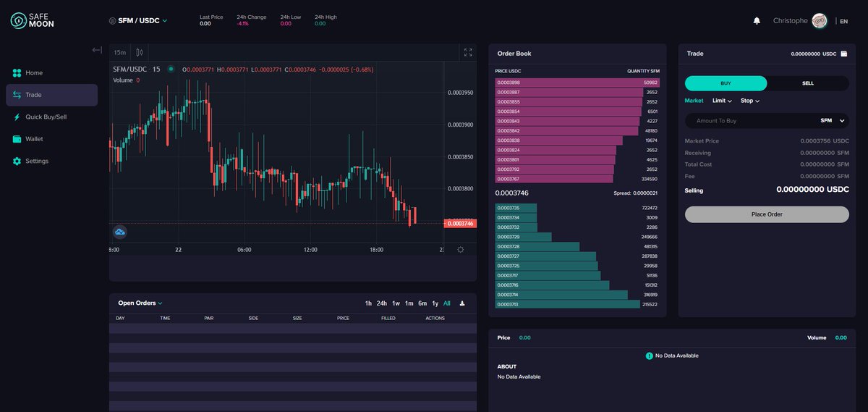Open Christophe's profile avatar
This screenshot has width=868, height=412.
tap(820, 21)
